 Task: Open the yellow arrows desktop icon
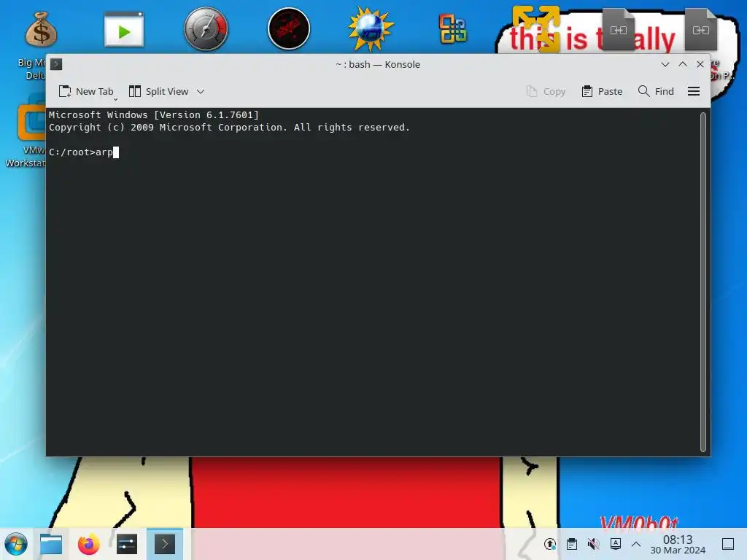click(536, 28)
